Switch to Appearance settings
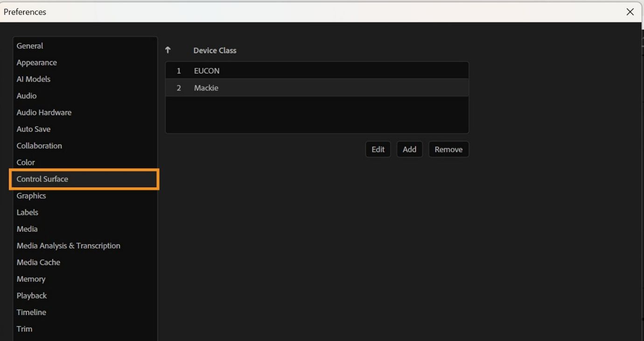Image resolution: width=644 pixels, height=341 pixels. pyautogui.click(x=36, y=62)
